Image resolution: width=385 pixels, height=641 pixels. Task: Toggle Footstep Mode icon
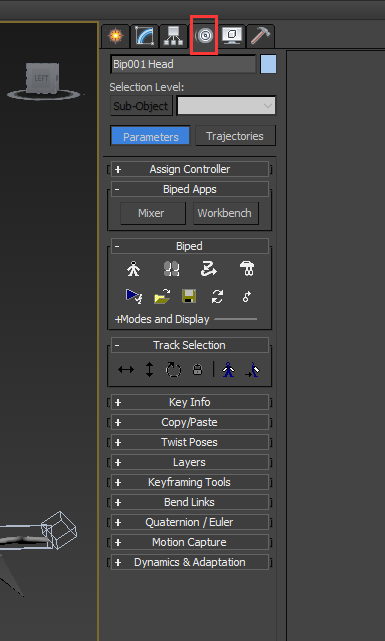point(172,269)
